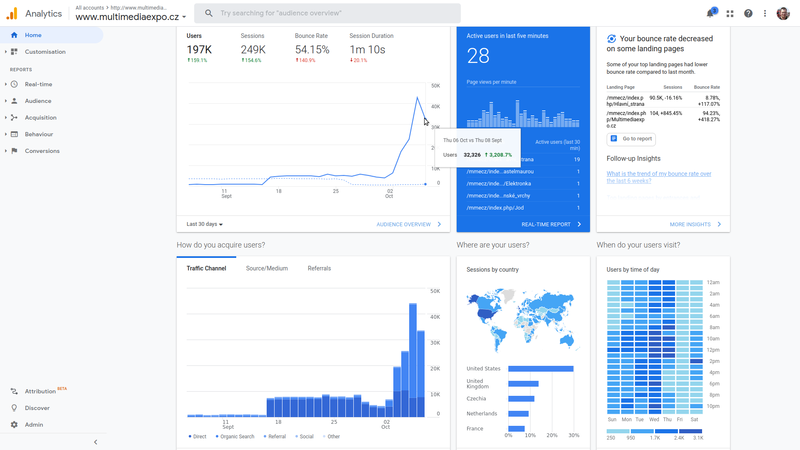This screenshot has height=450, width=800.
Task: Click the Home sidebar item
Action: (52, 35)
